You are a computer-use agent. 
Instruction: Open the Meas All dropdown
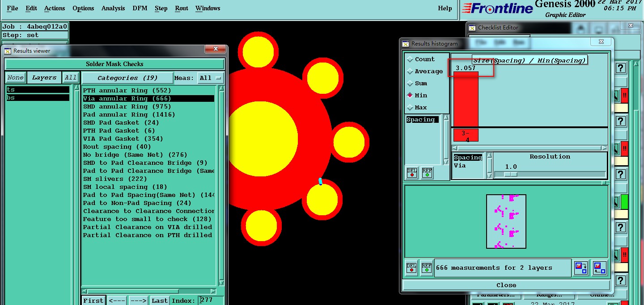[211, 78]
